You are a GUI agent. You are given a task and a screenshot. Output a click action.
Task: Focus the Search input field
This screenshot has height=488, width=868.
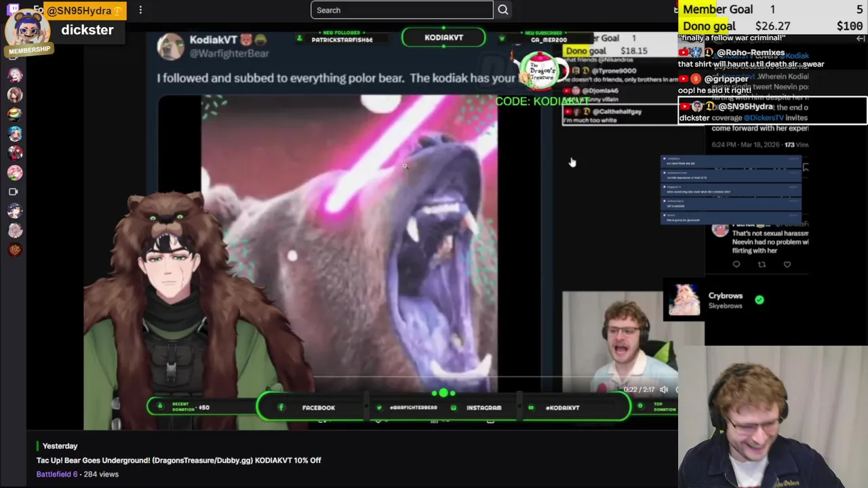pos(402,10)
